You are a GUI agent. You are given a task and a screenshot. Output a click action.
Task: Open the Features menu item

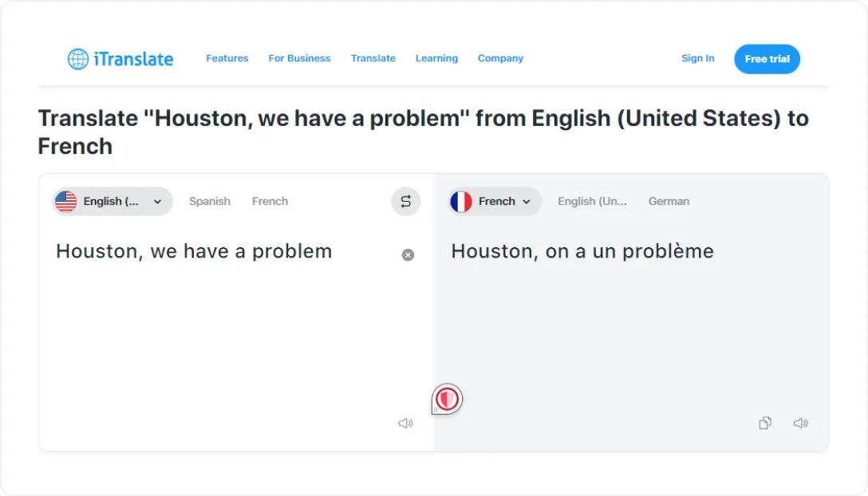(x=227, y=58)
